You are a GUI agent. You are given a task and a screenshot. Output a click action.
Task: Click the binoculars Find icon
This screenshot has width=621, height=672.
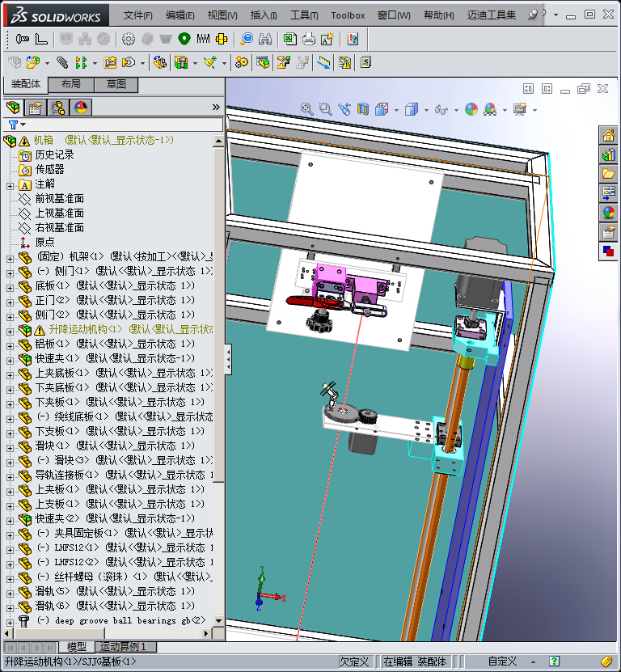point(265,39)
